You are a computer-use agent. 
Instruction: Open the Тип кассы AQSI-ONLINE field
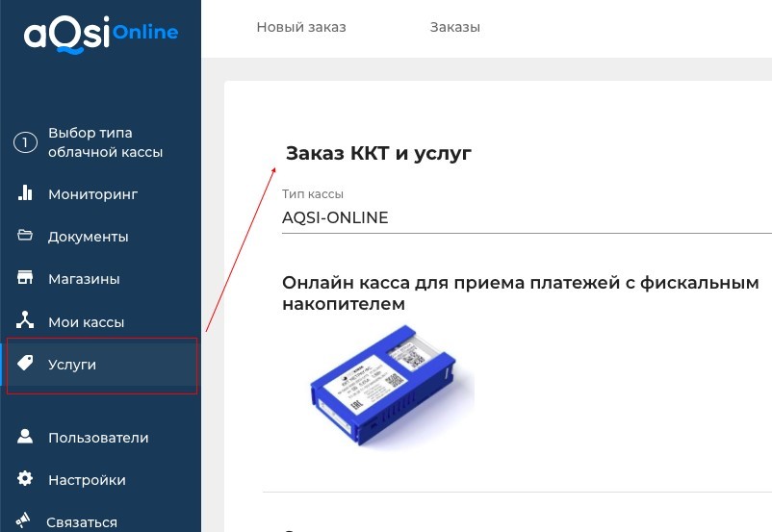[527, 217]
